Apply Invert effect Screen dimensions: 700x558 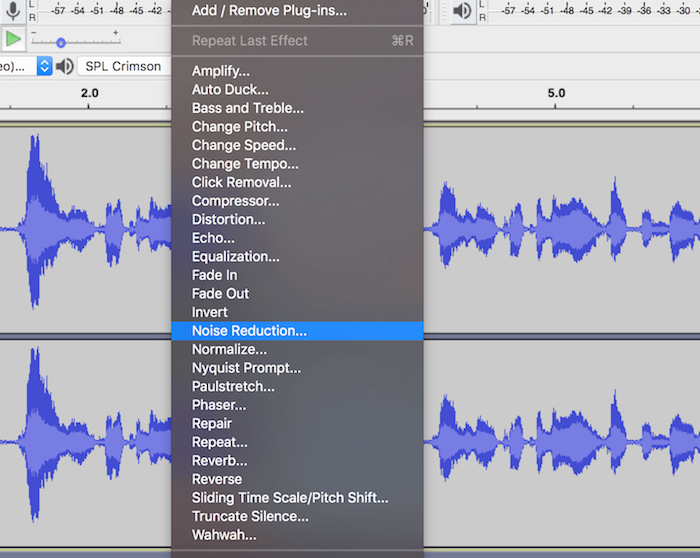point(297,312)
